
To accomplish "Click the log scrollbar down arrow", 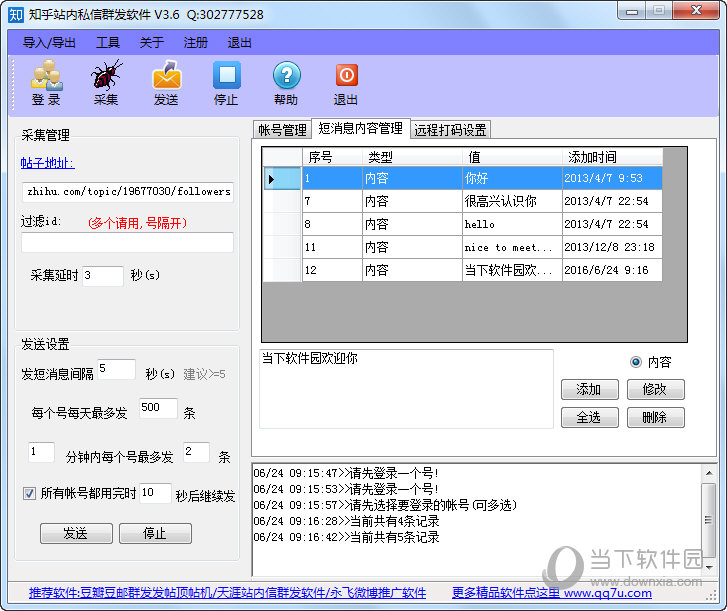I will coord(709,567).
